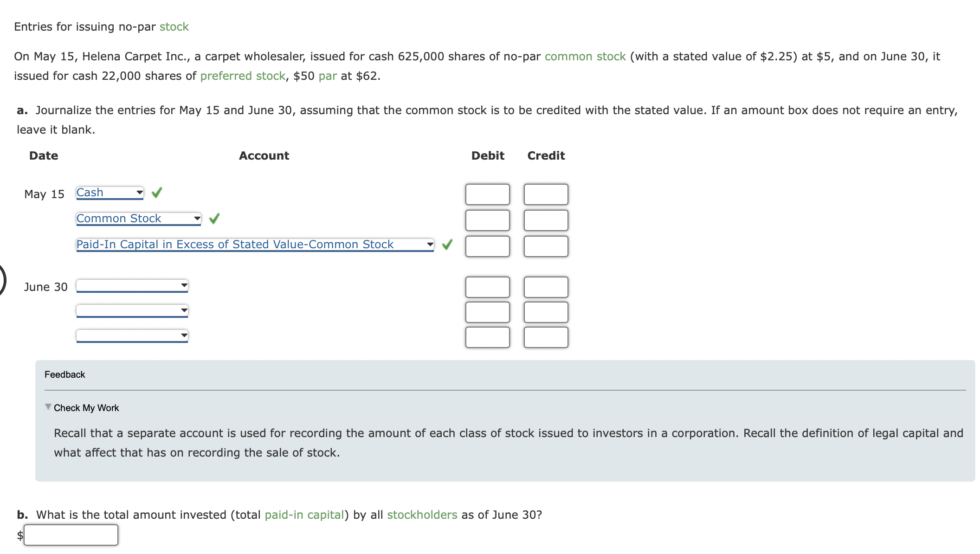The width and height of the screenshot is (980, 554).
Task: Click the checkmark next to Common Stock
Action: tap(214, 218)
